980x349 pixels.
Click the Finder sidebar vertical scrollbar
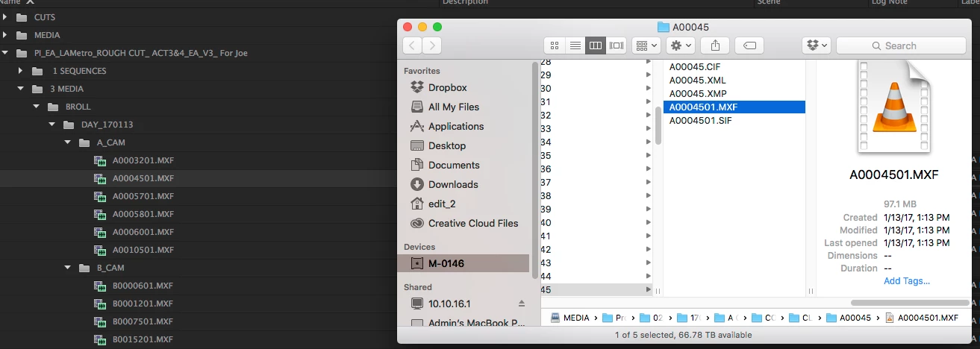[534, 172]
